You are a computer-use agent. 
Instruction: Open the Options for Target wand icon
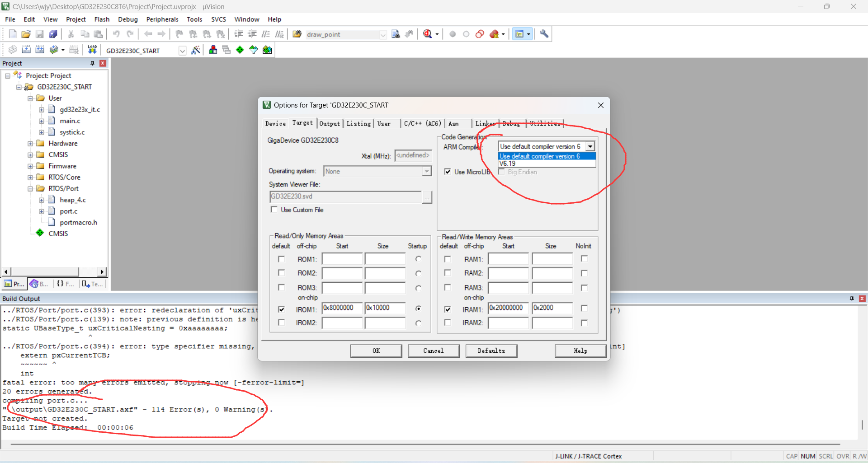coord(195,50)
